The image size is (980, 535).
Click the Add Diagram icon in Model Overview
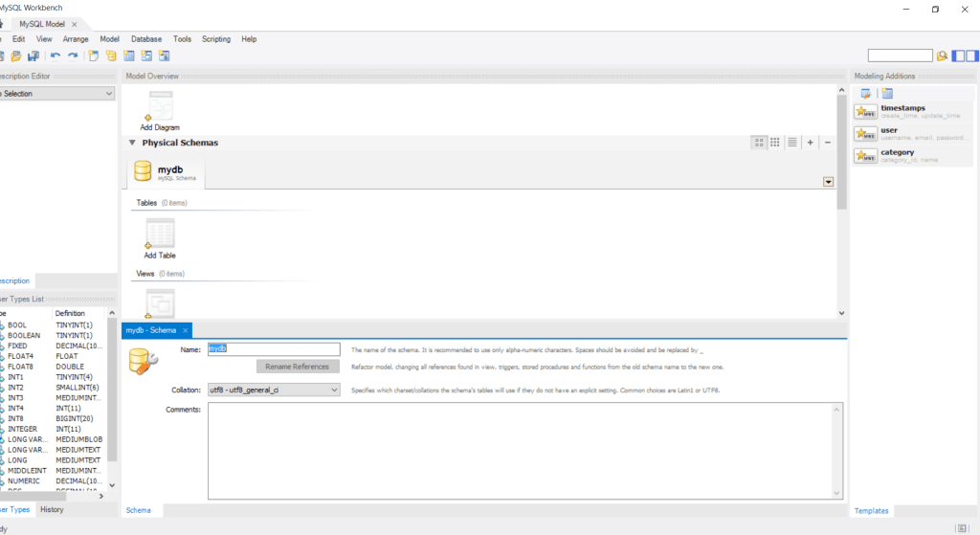point(160,106)
